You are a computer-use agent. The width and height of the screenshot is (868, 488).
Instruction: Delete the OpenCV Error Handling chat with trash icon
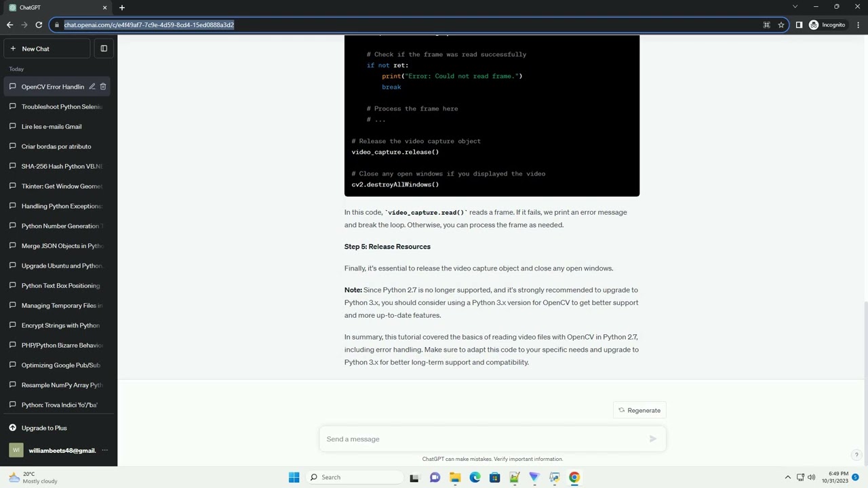103,87
